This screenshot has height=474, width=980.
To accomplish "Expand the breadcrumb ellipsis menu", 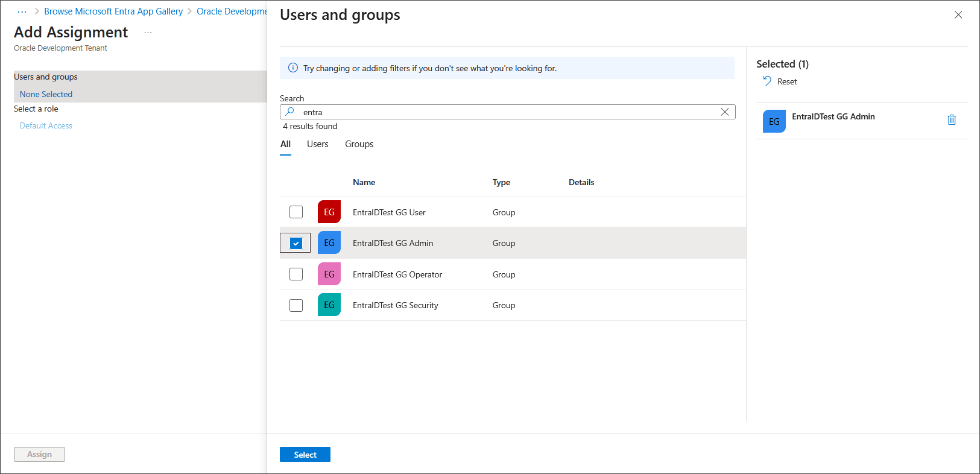I will click(22, 11).
